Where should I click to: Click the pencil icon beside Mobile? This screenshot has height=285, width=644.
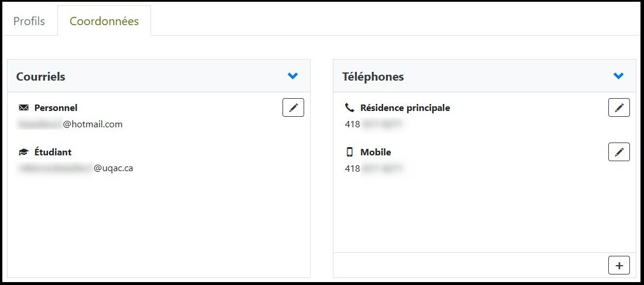(x=619, y=152)
